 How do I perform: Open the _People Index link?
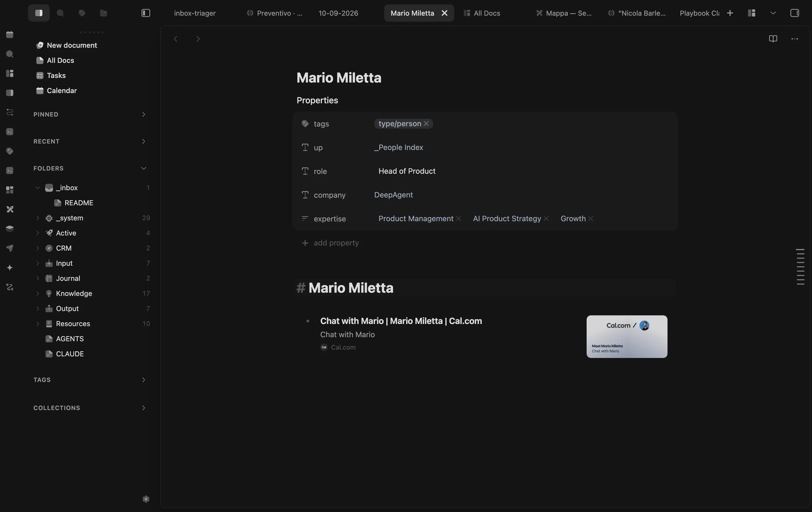398,147
